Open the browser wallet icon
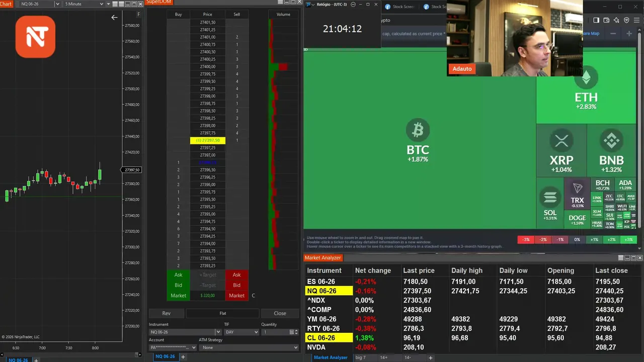This screenshot has width=644, height=362. pos(606,20)
